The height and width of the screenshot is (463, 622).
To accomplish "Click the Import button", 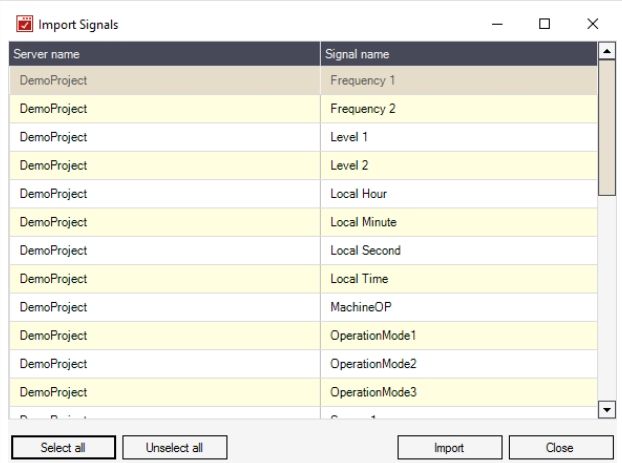I will tap(448, 447).
